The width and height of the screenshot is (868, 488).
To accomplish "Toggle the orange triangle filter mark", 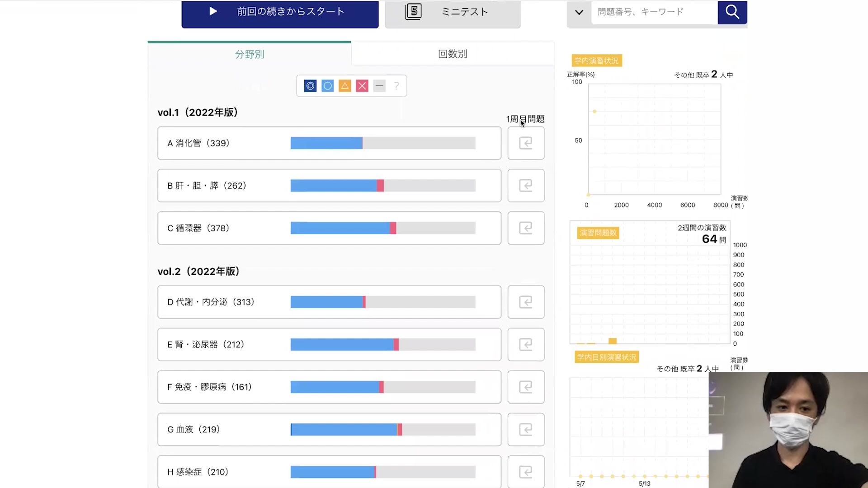I will click(345, 86).
